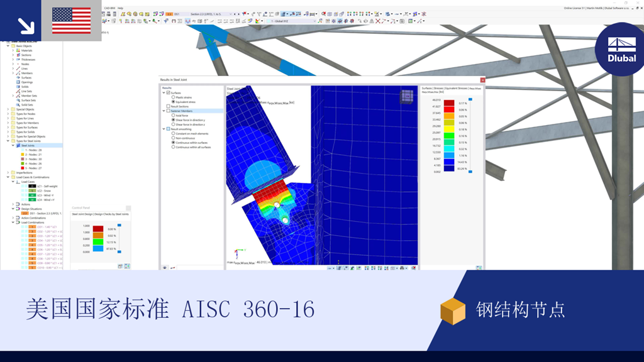The height and width of the screenshot is (362, 644).
Task: Click the Design Situations icon in tree
Action: pyautogui.click(x=18, y=209)
